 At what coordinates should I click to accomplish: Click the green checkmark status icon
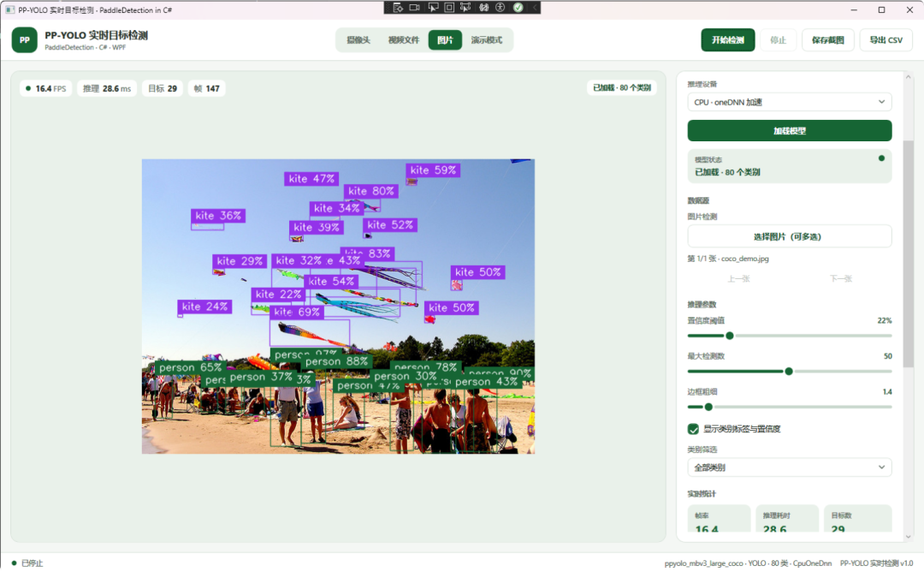click(518, 8)
